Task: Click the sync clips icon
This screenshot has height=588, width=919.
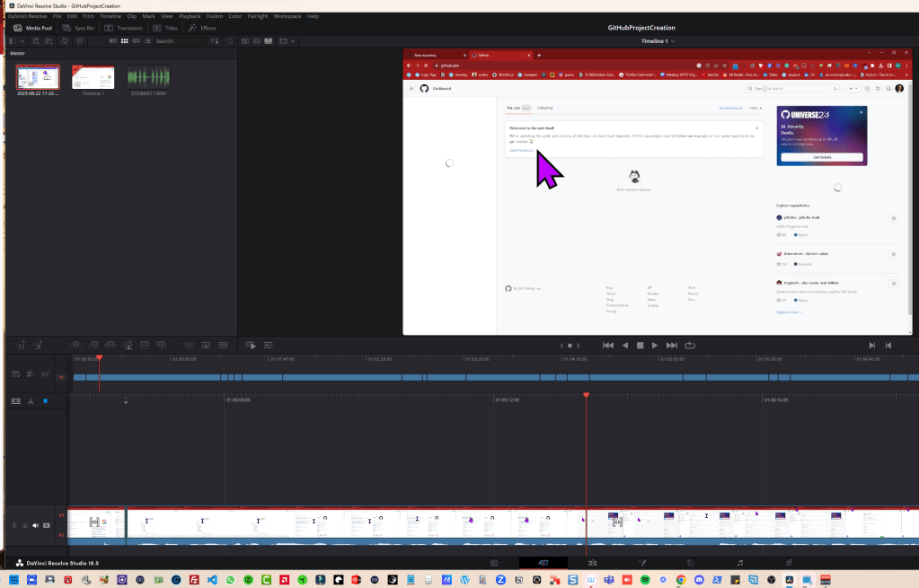Action: point(65,41)
